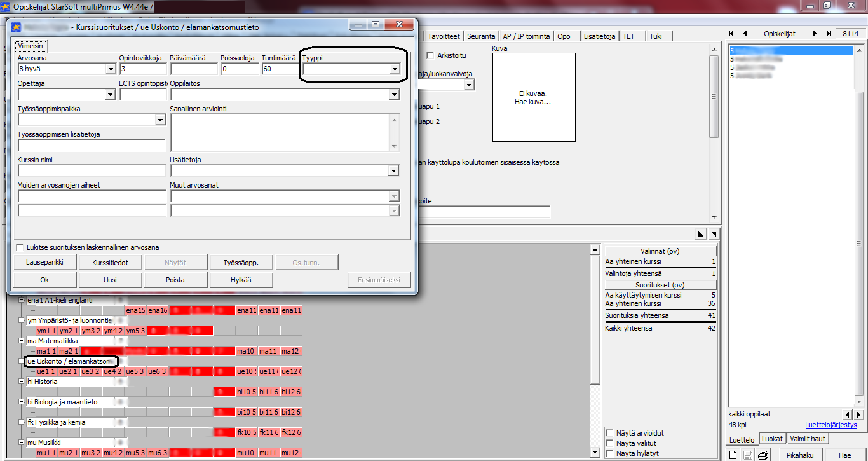Select the ym5 3 course cell
This screenshot has height=461, width=868.
tap(135, 331)
